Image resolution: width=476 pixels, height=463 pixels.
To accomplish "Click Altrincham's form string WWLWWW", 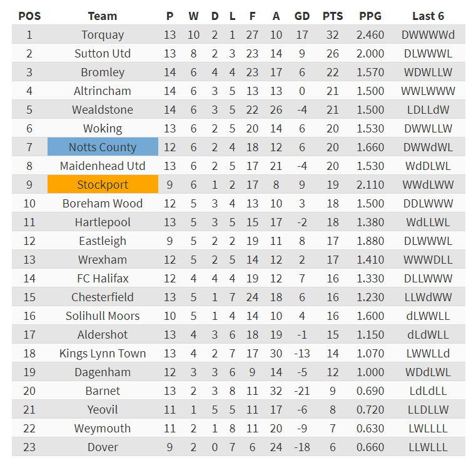I will click(x=428, y=91).
